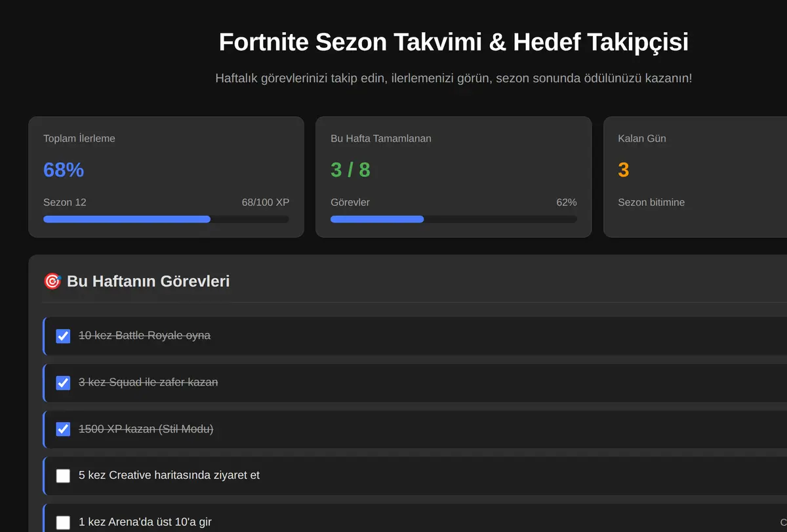Click the '68/100 XP' label
Screen dimensions: 787x532
(266, 202)
